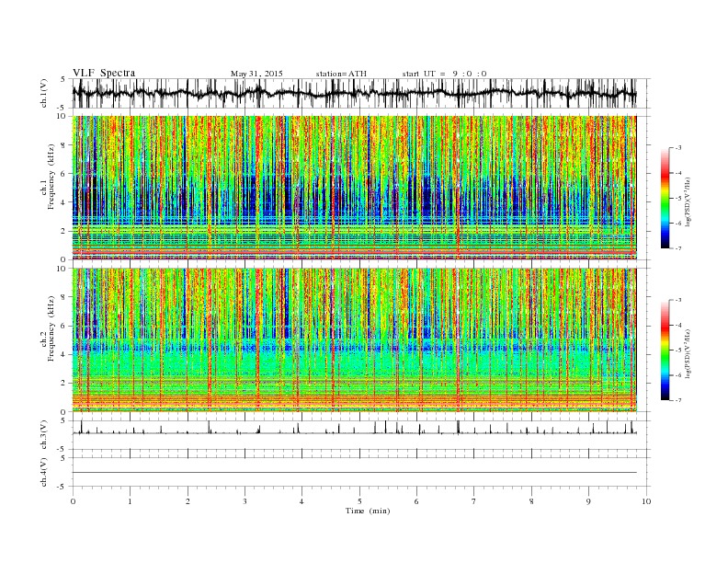The width and height of the screenshot is (728, 563).
Task: Click the "-5" tick on ch.1 color bar
Action: 678,199
